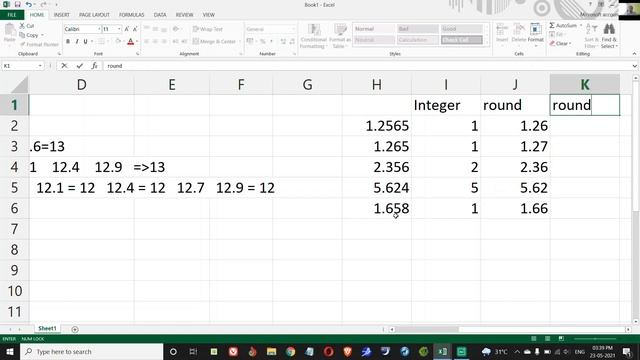Screen dimensions: 640x360
Task: Apply the fill color bucket
Action: (x=118, y=41)
